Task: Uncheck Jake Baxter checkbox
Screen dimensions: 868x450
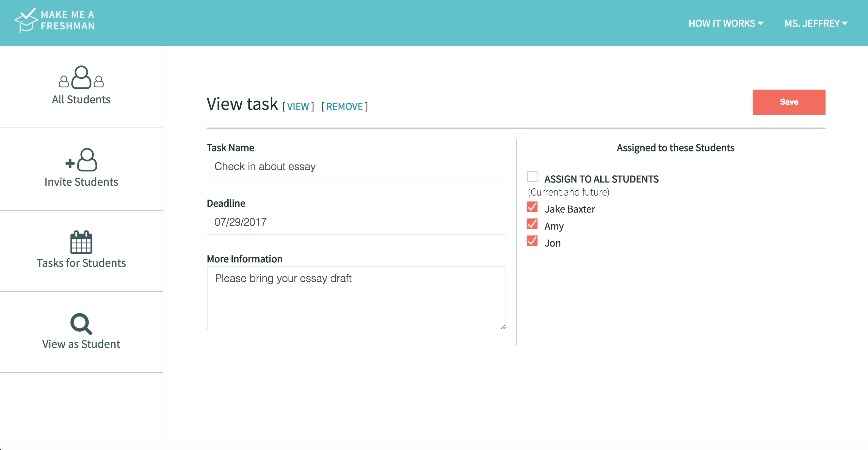Action: (x=532, y=207)
